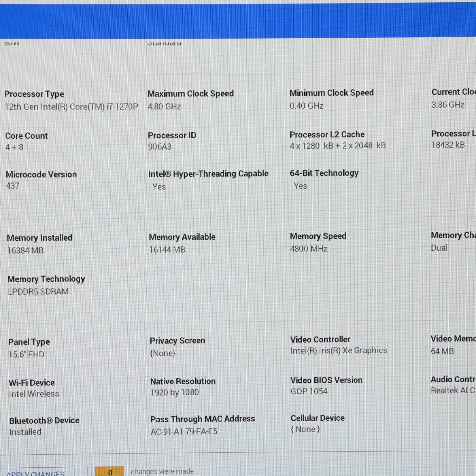This screenshot has width=476, height=476.
Task: Click the 'Processor L2 Cache' label
Action: 327,134
